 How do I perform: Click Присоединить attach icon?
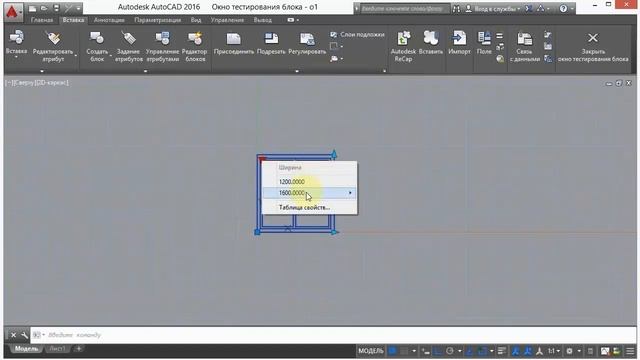tap(233, 39)
